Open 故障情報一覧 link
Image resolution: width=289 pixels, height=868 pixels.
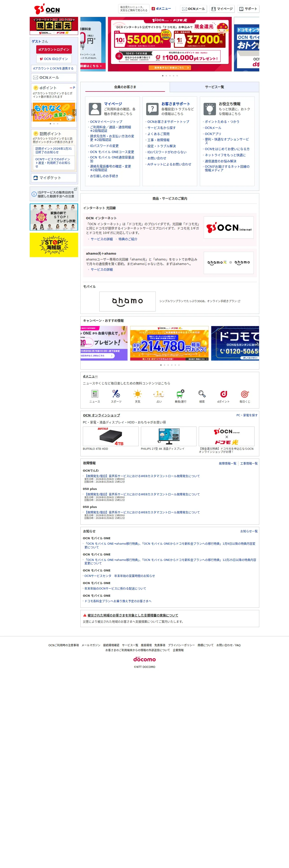[227, 464]
